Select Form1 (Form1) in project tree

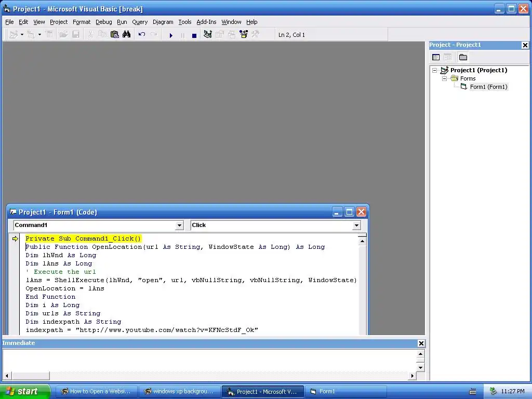click(488, 87)
